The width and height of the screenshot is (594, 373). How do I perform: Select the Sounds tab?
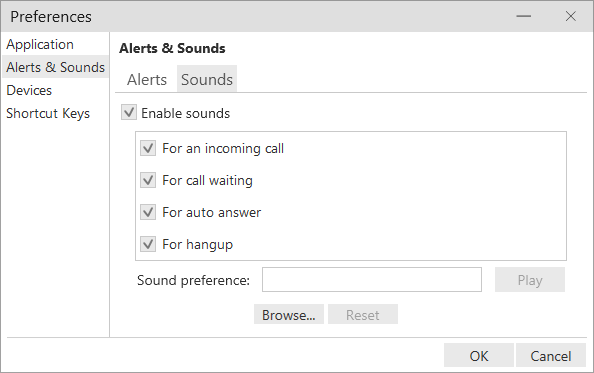pyautogui.click(x=207, y=79)
